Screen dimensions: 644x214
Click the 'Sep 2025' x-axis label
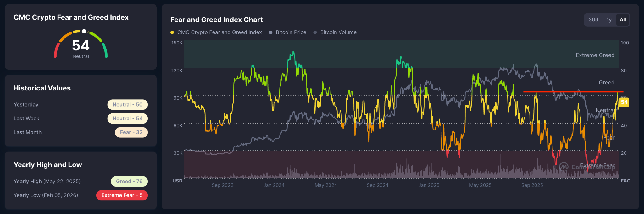532,185
